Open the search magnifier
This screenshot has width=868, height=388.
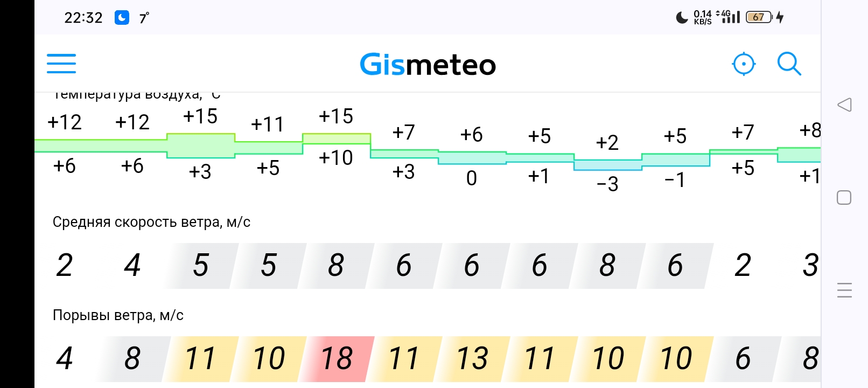pos(789,64)
